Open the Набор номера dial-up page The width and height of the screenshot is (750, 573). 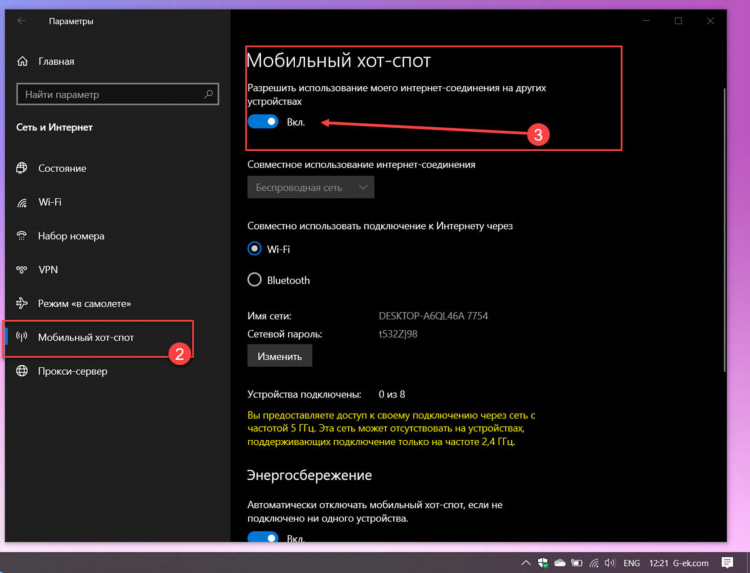click(60, 236)
